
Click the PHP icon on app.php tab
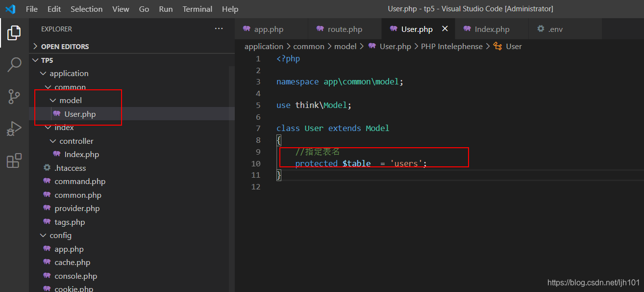(247, 29)
